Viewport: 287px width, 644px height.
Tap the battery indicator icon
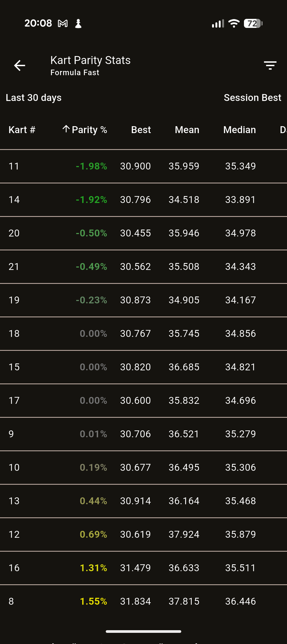pyautogui.click(x=253, y=24)
